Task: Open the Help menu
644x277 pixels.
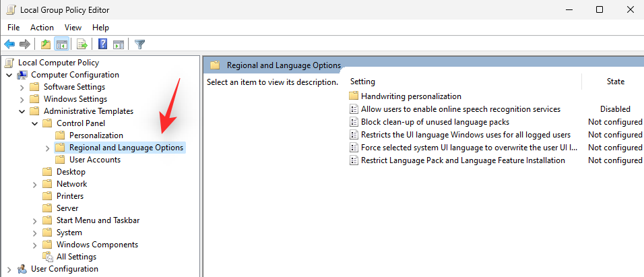Action: (100, 28)
